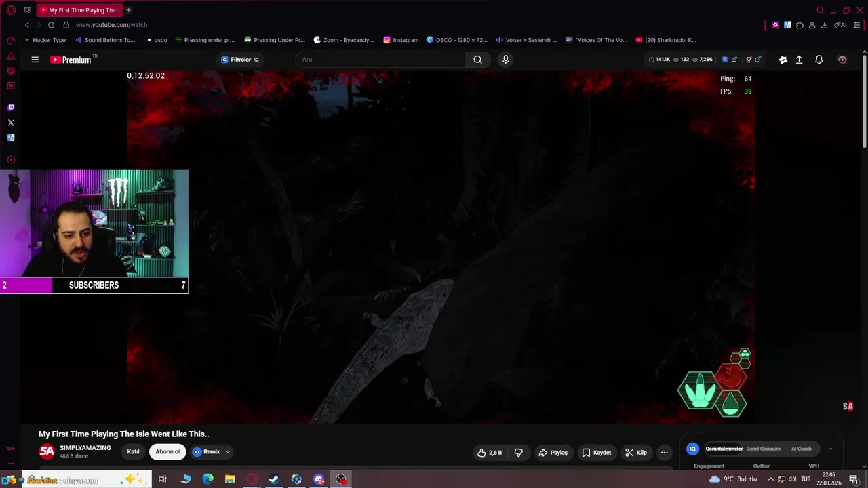Image resolution: width=868 pixels, height=488 pixels.
Task: Open the vidIQ trophy icon
Action: pyautogui.click(x=749, y=60)
